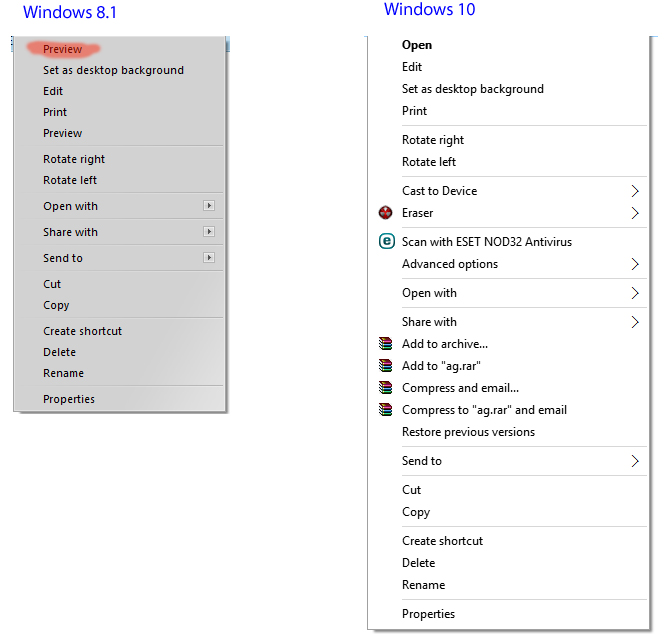Select the second Preview entry below Print
The height and width of the screenshot is (634, 671).
click(x=62, y=133)
